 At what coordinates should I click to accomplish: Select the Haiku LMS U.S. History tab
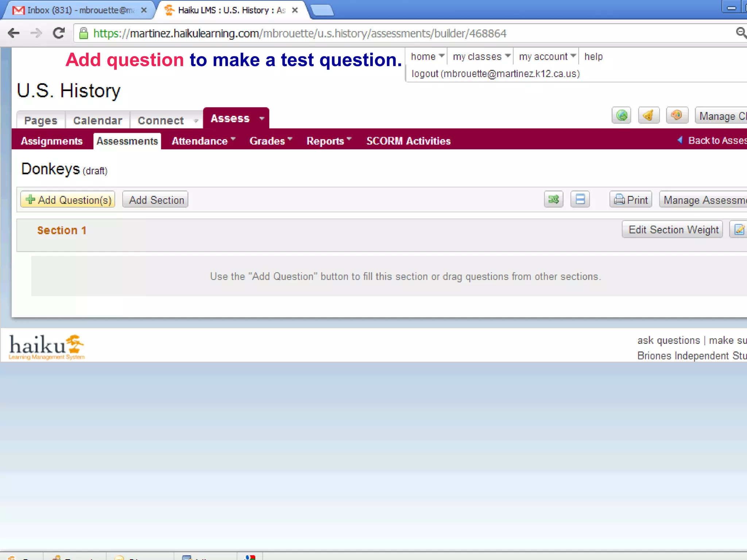(x=231, y=10)
